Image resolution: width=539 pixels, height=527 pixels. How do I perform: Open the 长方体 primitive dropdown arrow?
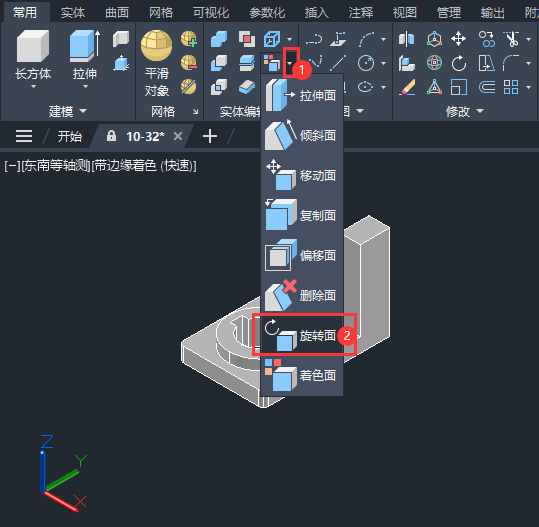tap(33, 87)
